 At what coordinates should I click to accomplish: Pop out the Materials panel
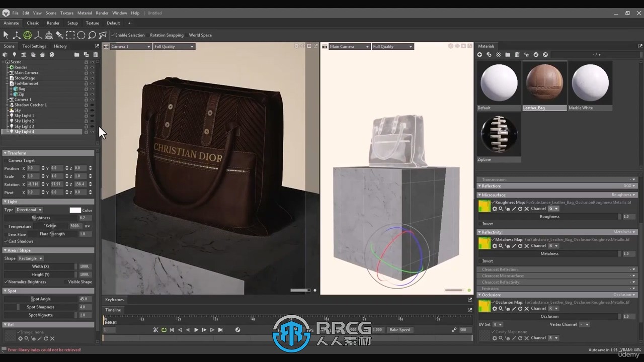pos(640,46)
